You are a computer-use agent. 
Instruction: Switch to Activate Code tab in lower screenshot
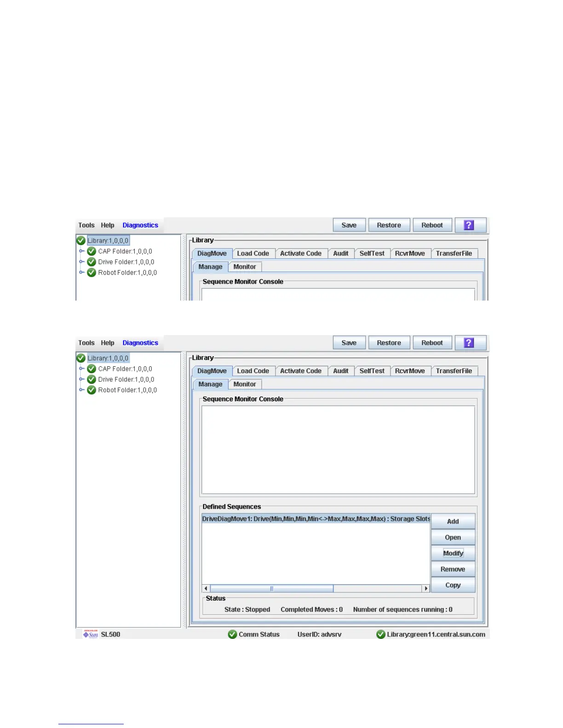coord(301,371)
